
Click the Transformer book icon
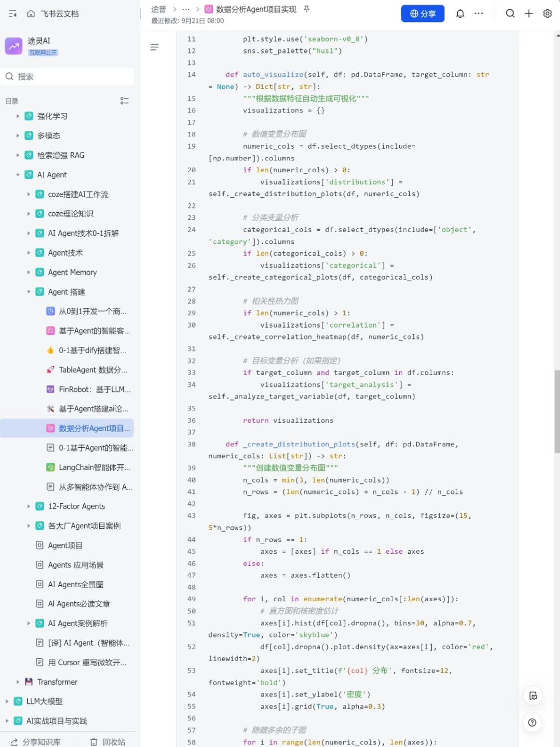pos(29,682)
